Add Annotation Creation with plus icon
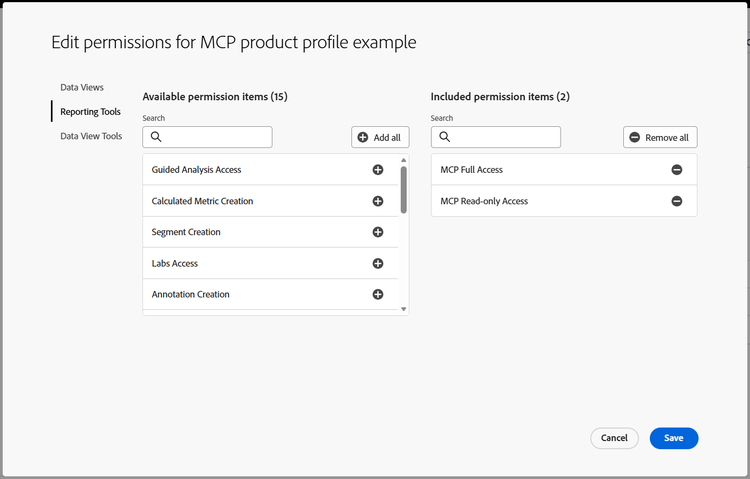This screenshot has height=479, width=750. coord(378,294)
